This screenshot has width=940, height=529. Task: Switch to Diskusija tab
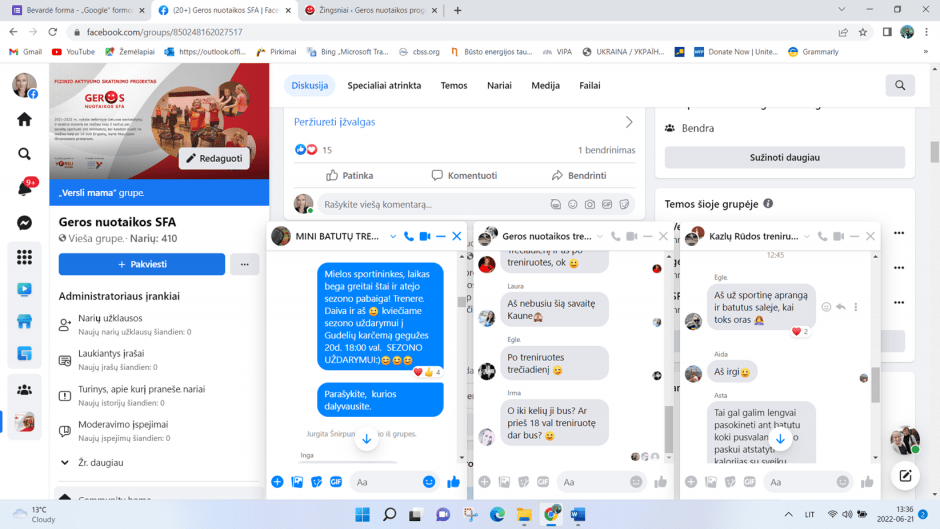click(x=309, y=85)
